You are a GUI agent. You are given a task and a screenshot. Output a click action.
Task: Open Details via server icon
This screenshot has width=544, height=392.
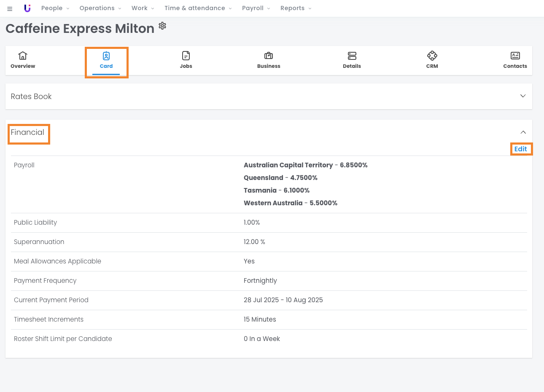point(352,56)
